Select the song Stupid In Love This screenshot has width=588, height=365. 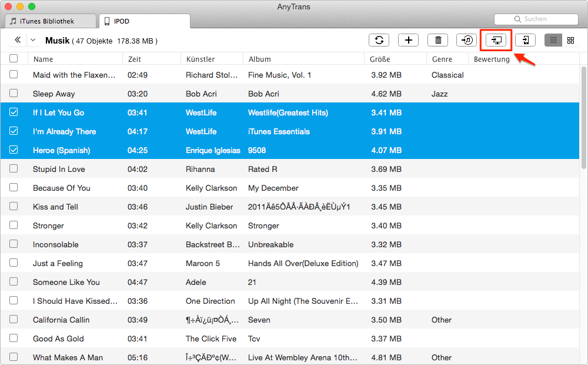click(x=59, y=169)
